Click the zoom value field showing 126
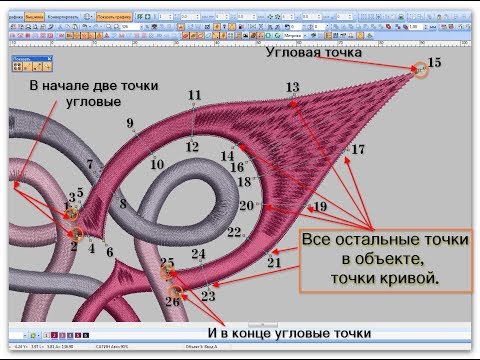Image resolution: width=480 pixels, height=360 pixels. click(131, 27)
